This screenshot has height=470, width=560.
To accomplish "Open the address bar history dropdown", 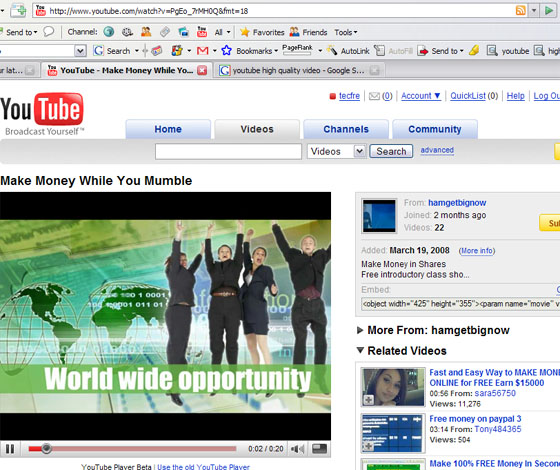I will click(534, 10).
